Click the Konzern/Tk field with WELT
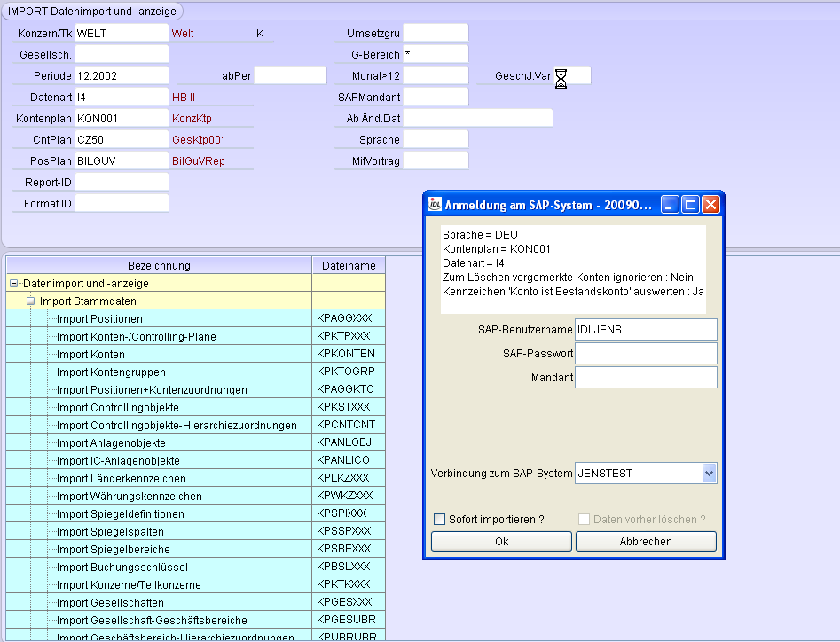Viewport: 840px width, 642px height. (122, 33)
